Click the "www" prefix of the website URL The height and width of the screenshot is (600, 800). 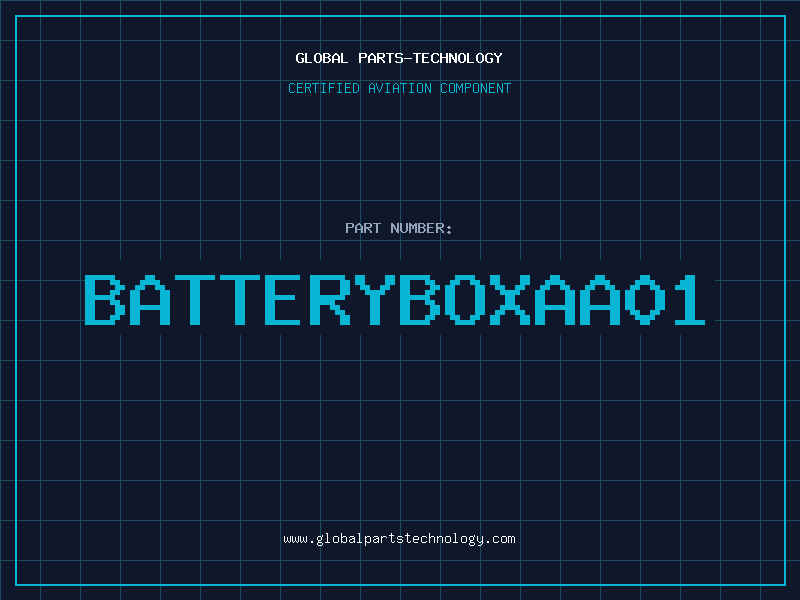pos(295,539)
